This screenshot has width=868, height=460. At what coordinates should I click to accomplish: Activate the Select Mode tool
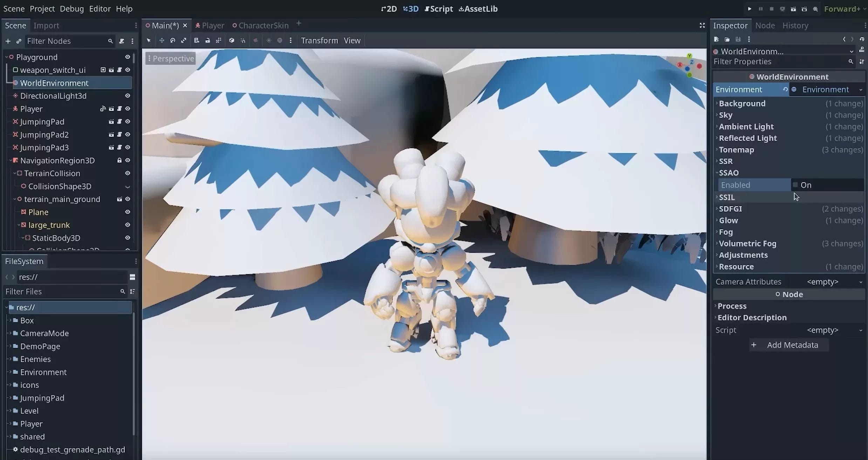click(x=148, y=40)
